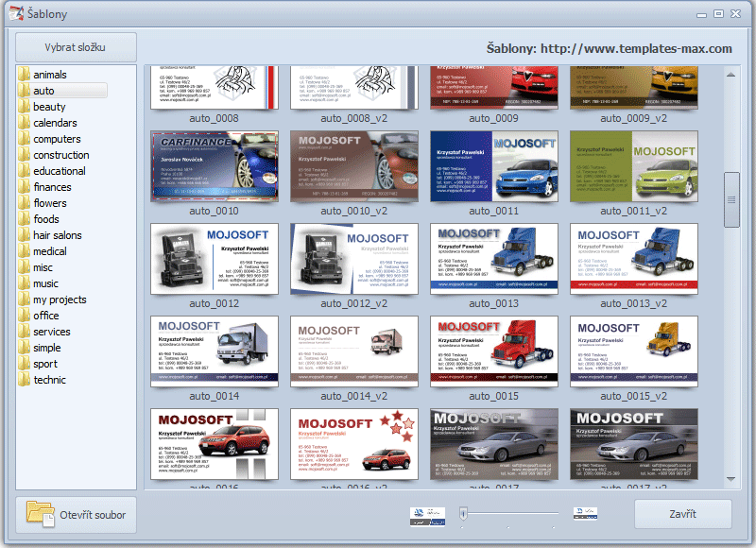Click the scrollbar up arrow
This screenshot has height=548, width=756.
(730, 75)
